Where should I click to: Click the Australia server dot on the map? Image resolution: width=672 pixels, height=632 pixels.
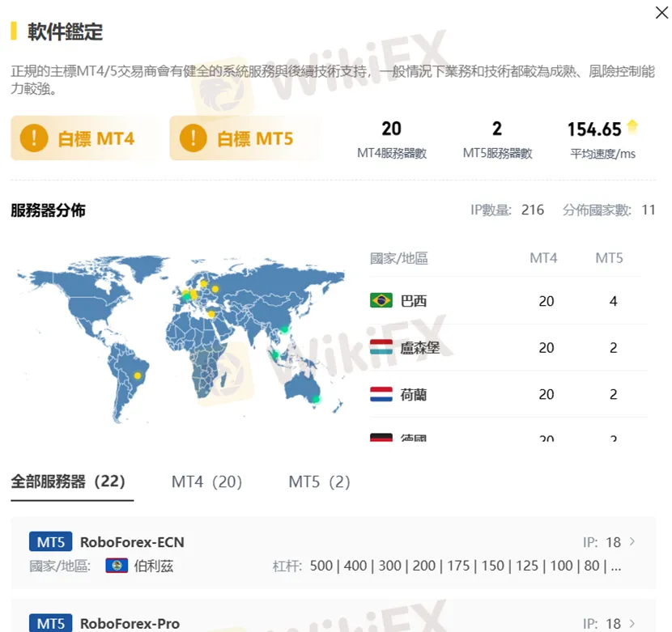click(316, 399)
